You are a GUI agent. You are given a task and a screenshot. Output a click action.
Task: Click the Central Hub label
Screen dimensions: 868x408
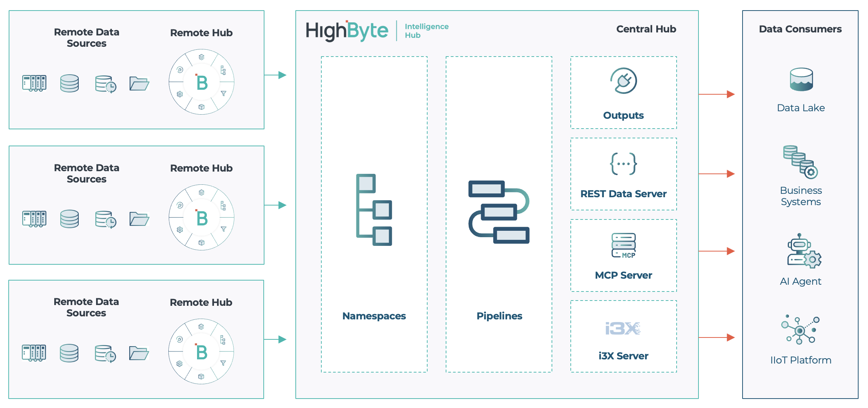[x=646, y=29]
